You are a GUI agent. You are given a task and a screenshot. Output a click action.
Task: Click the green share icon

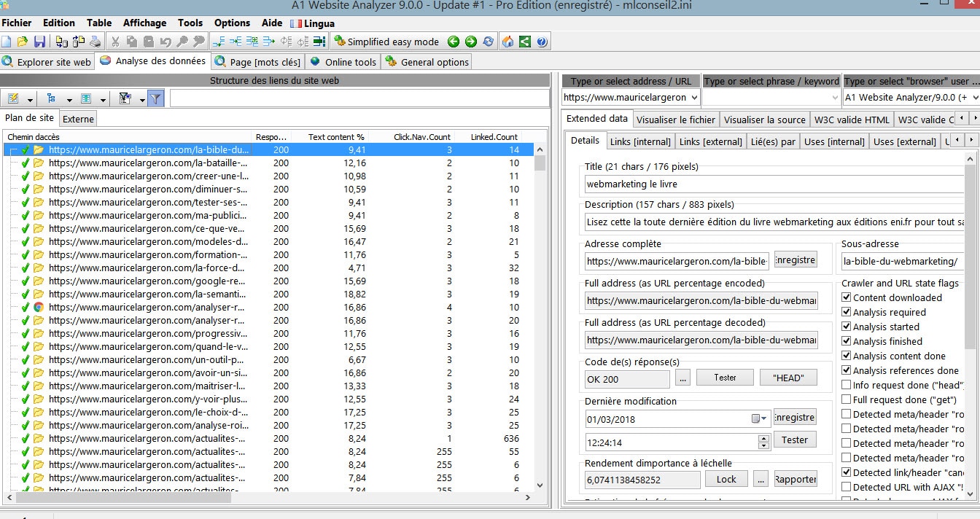(x=524, y=42)
